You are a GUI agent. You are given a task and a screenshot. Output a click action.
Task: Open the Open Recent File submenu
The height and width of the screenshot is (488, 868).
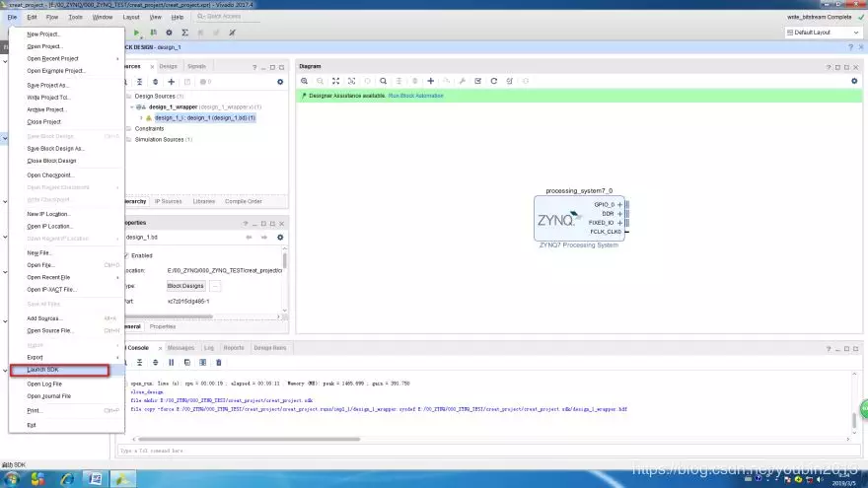point(66,277)
